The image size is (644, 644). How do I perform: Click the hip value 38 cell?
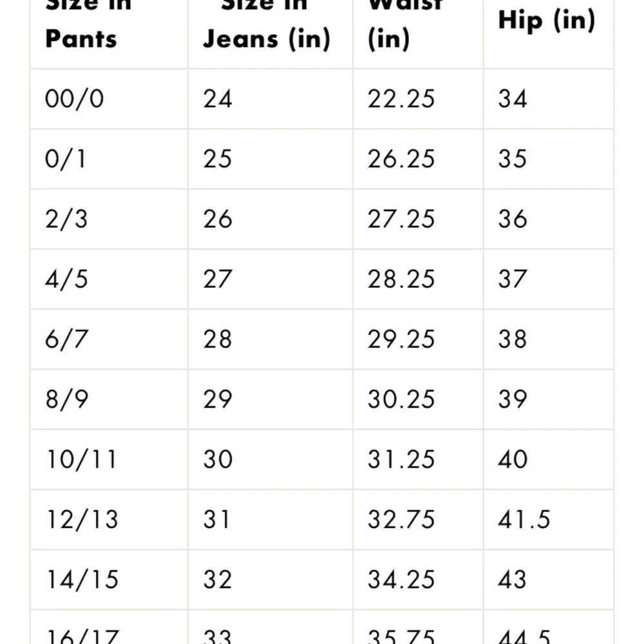click(513, 339)
